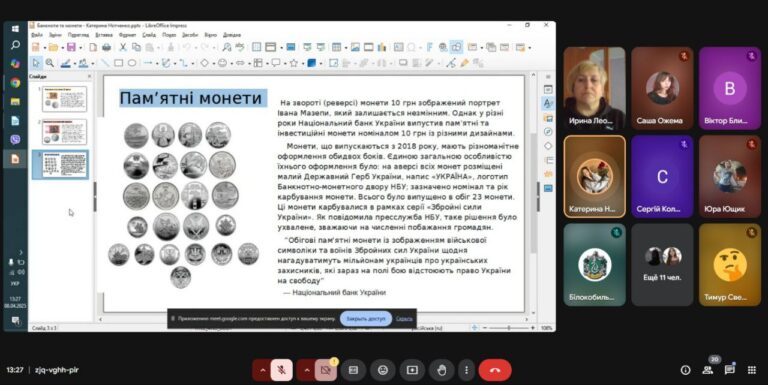Select the Ellipse drawing tool

[132, 63]
